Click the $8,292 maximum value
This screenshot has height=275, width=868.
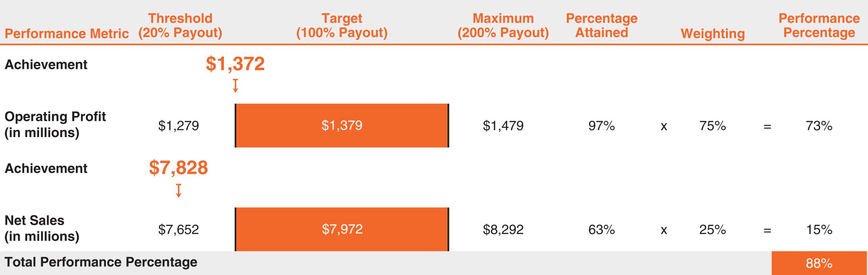tap(503, 230)
